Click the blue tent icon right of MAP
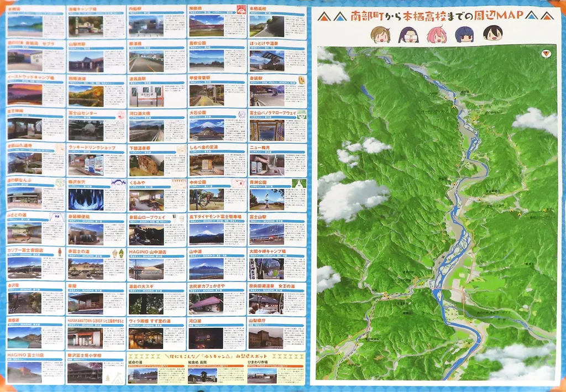 [x=531, y=15]
